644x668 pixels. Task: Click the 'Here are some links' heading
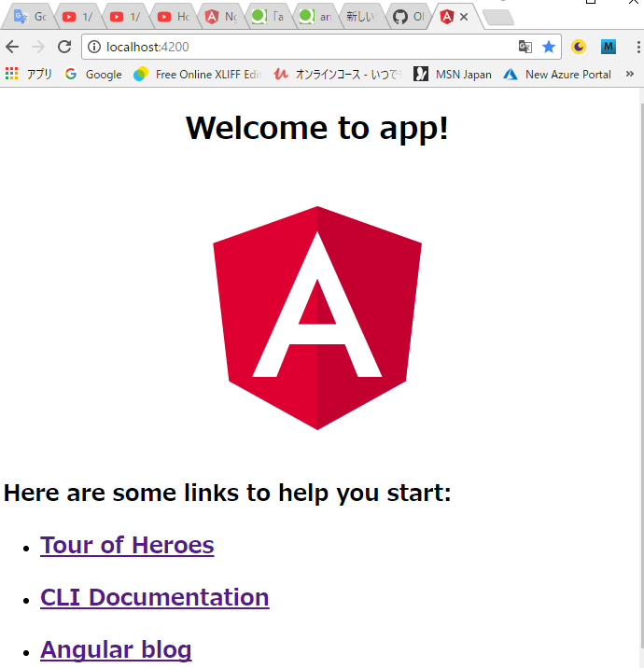coord(227,493)
